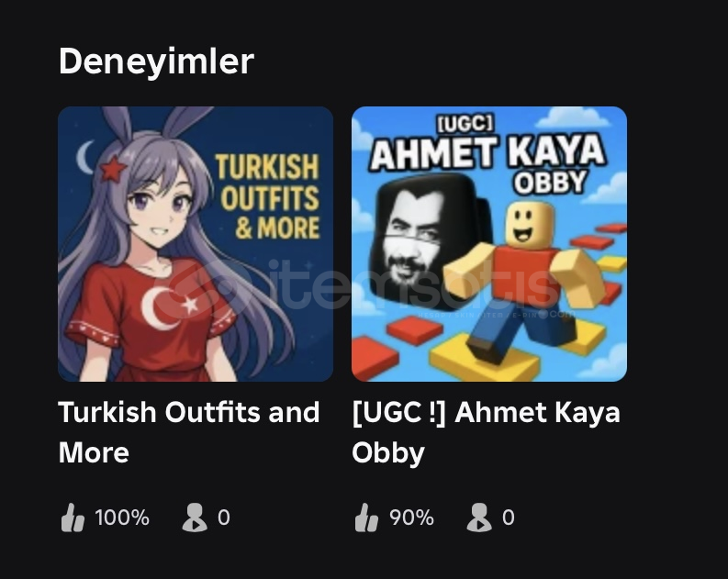This screenshot has width=728, height=579.
Task: Click the players icon under Ahmet Kaya Obby
Action: [478, 518]
